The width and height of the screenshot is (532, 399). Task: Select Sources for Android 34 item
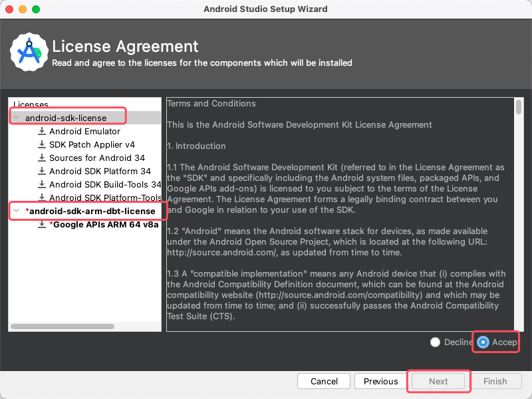click(x=97, y=158)
